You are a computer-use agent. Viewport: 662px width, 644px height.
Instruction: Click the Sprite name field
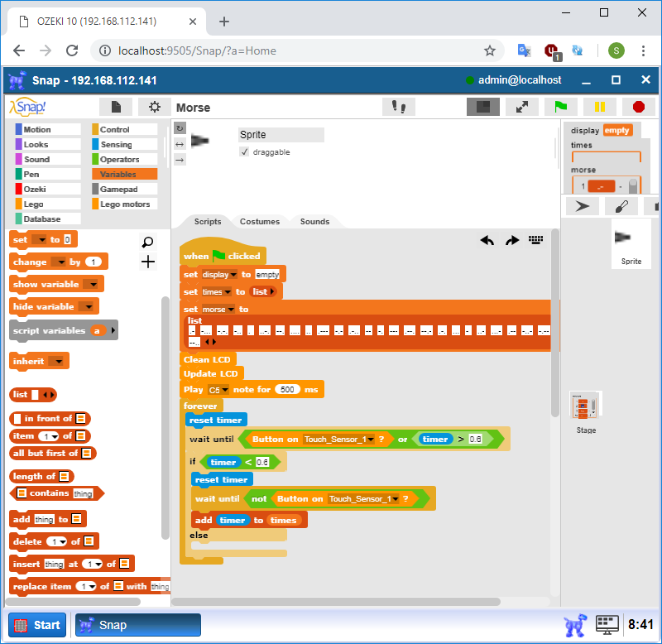281,135
